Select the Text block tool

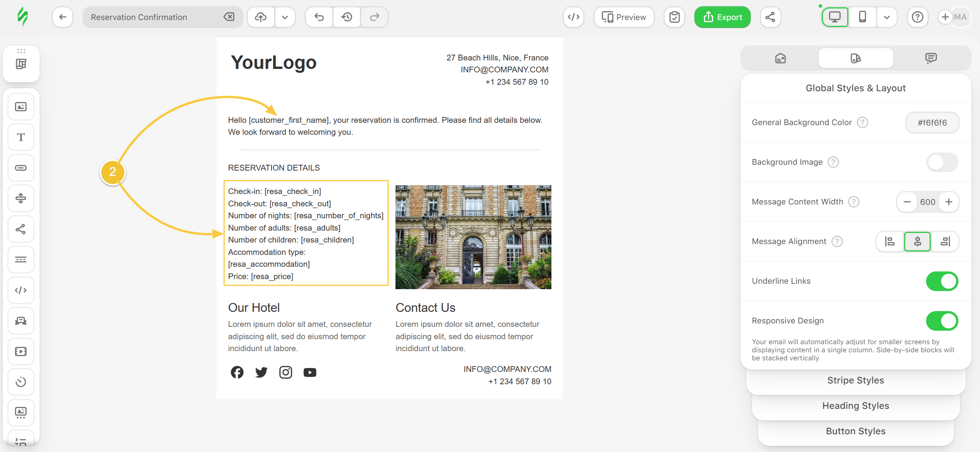pos(21,137)
